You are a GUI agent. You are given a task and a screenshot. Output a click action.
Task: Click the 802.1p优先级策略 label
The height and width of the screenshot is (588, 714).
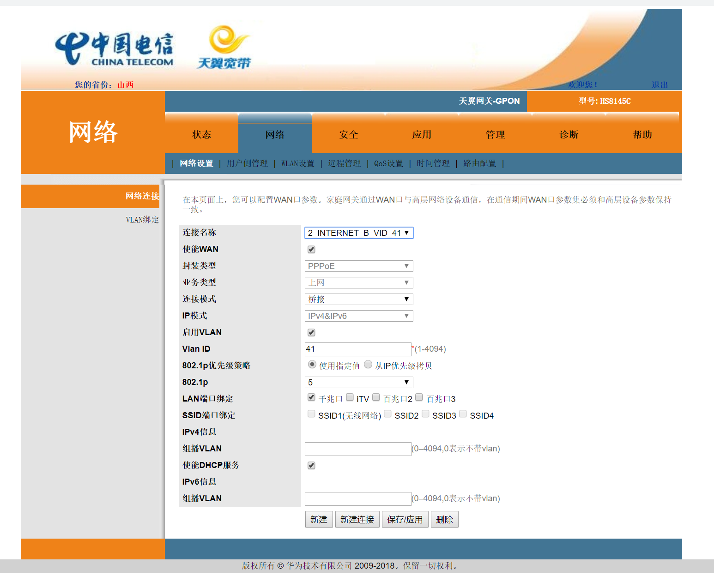click(216, 366)
